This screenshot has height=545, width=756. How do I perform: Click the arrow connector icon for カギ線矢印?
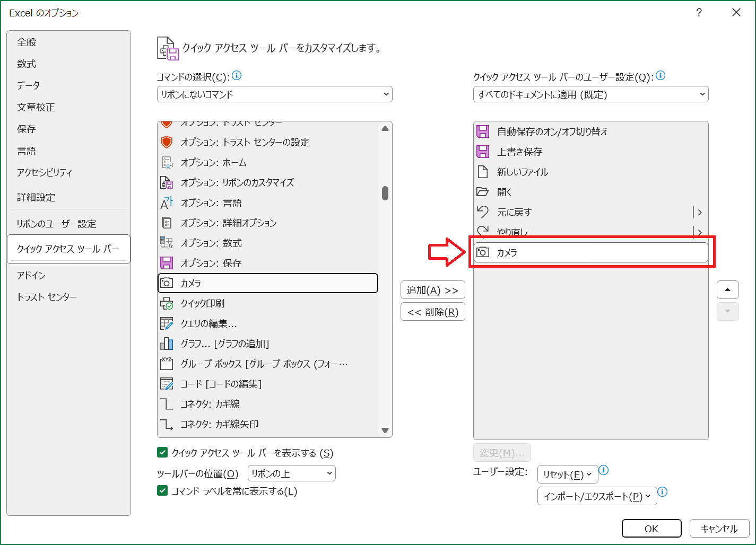(167, 424)
